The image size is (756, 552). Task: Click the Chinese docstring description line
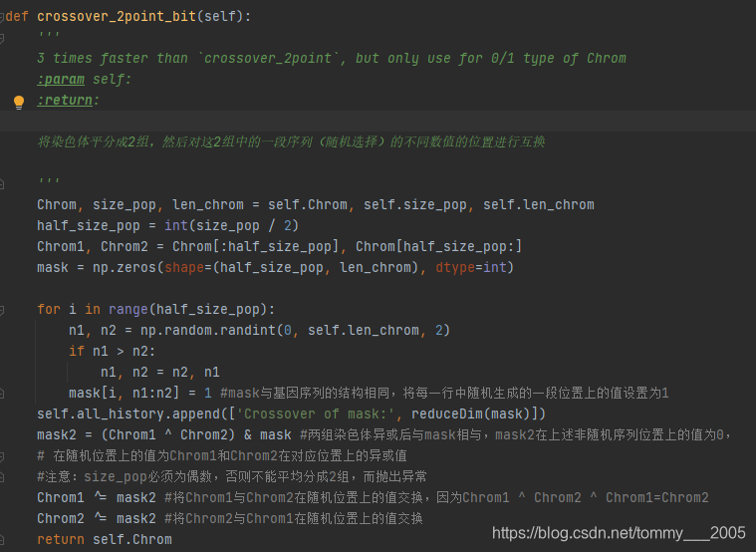(291, 141)
